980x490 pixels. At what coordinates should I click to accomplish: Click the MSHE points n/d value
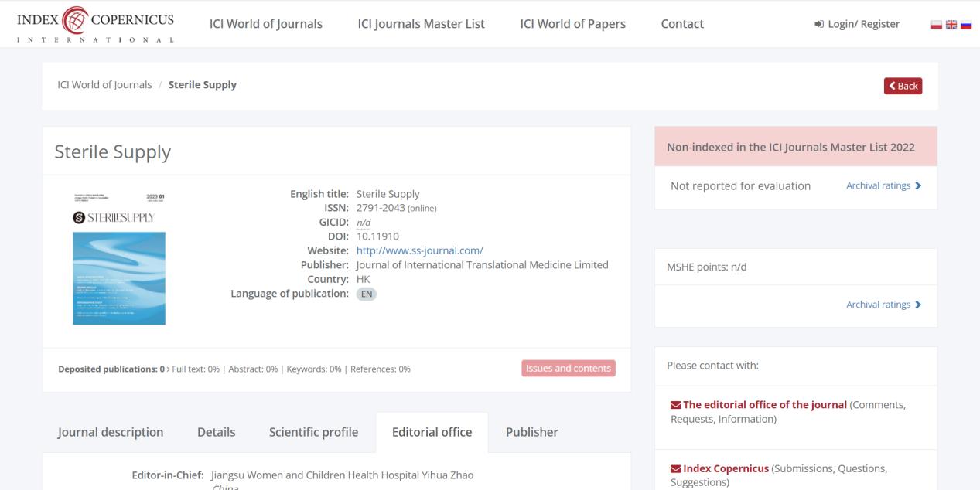pyautogui.click(x=739, y=267)
